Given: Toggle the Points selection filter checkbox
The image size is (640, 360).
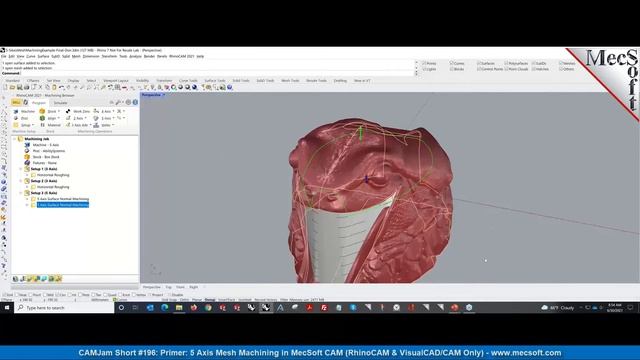Looking at the screenshot, I should tap(424, 63).
